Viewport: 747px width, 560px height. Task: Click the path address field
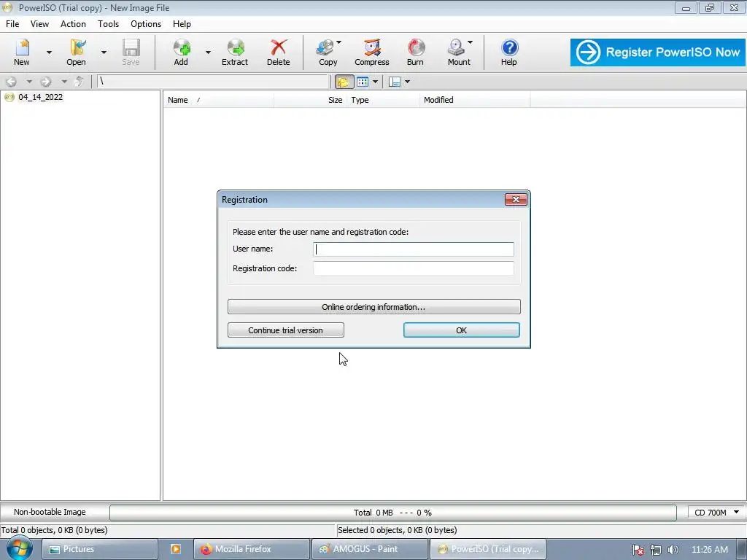coord(212,82)
